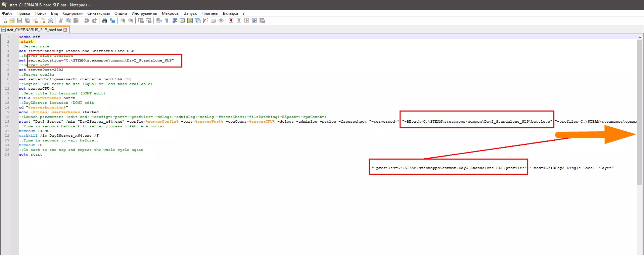Open the user-defined language icon
The image size is (644, 255).
pyautogui.click(x=182, y=20)
